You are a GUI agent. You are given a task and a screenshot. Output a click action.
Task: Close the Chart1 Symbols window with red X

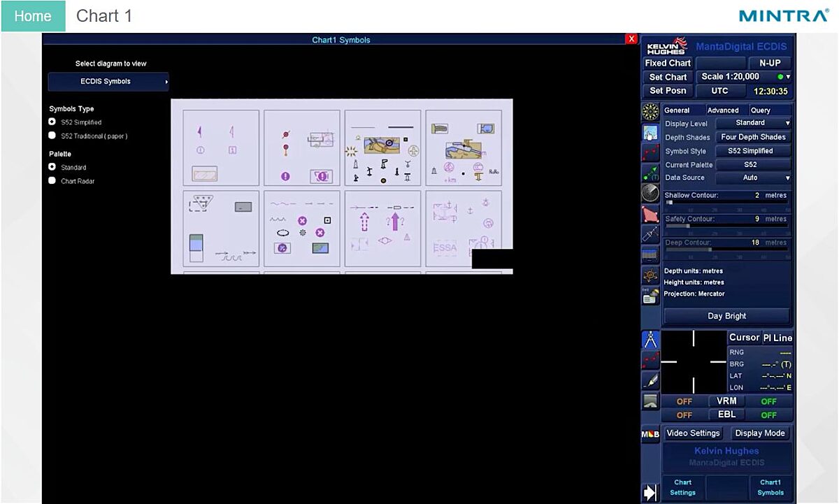(631, 40)
